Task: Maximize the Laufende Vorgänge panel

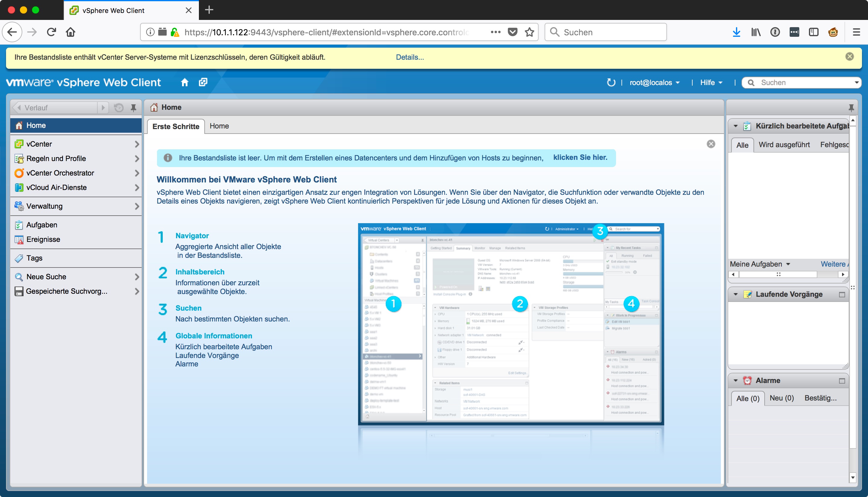Action: 842,294
